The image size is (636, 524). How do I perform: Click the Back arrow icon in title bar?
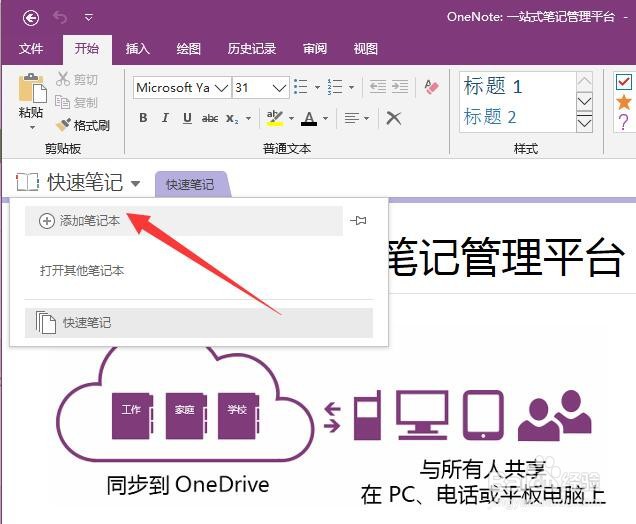[x=31, y=17]
